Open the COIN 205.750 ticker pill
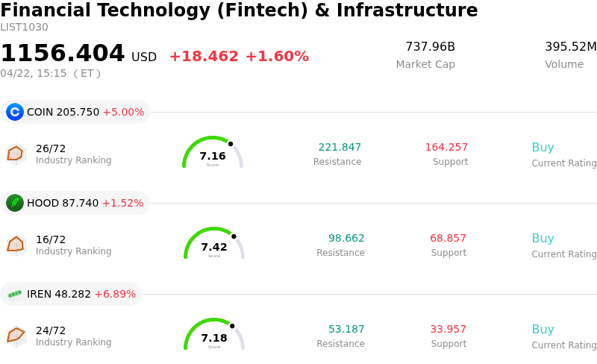The height and width of the screenshot is (364, 597). click(x=75, y=112)
